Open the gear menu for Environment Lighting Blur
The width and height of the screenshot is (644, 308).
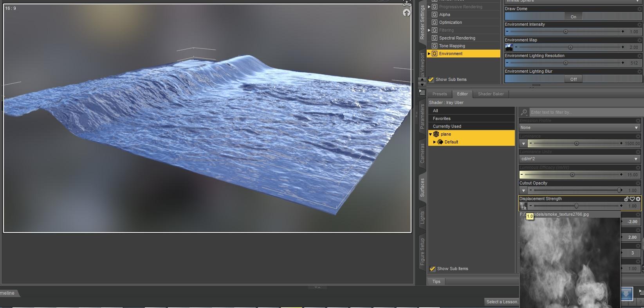click(639, 71)
